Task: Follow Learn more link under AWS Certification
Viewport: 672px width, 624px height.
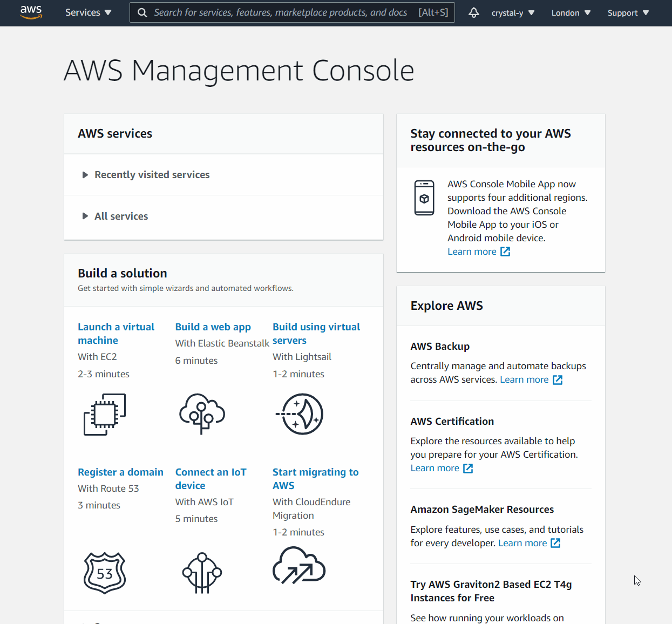Action: [435, 468]
